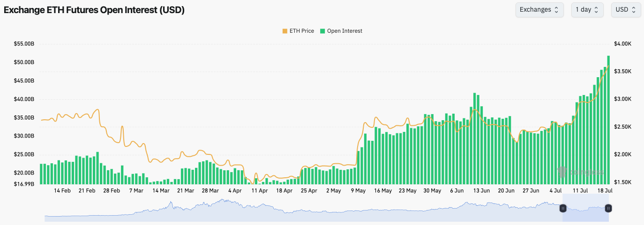The height and width of the screenshot is (225, 644).
Task: Click the chart title Exchange ETH Futures Open Interest
Action: [x=94, y=10]
